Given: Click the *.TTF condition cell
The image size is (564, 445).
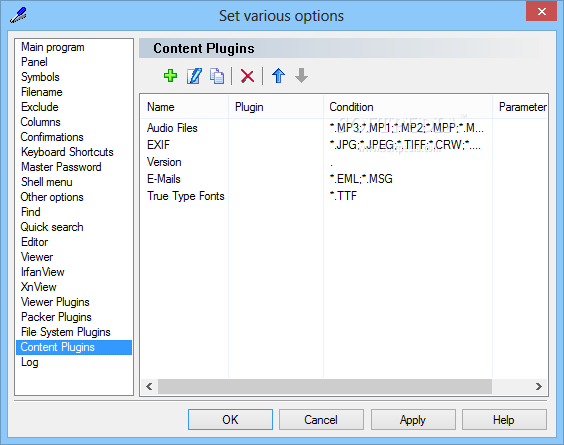Looking at the screenshot, I should coord(343,196).
